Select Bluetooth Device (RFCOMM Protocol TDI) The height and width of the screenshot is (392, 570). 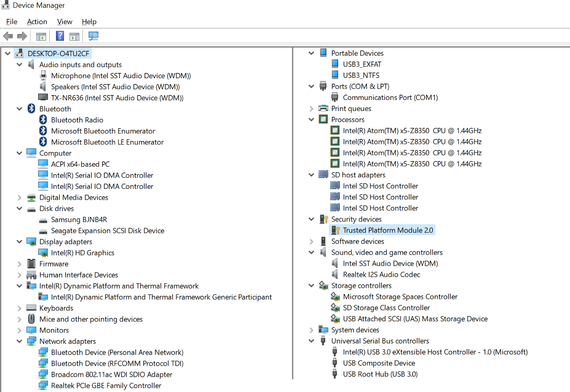coord(117,363)
